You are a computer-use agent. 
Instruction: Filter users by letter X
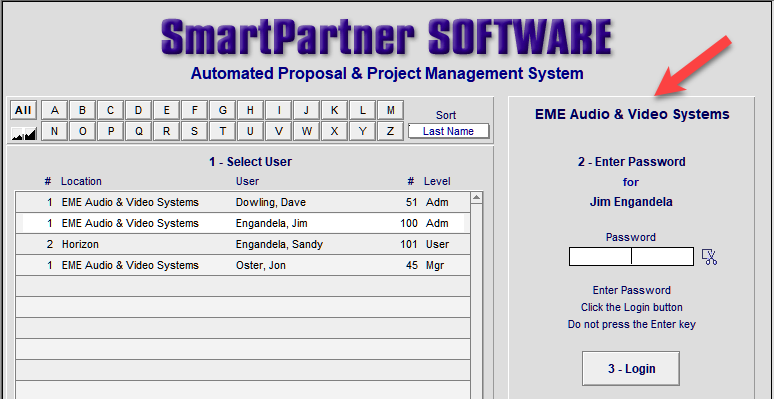335,131
